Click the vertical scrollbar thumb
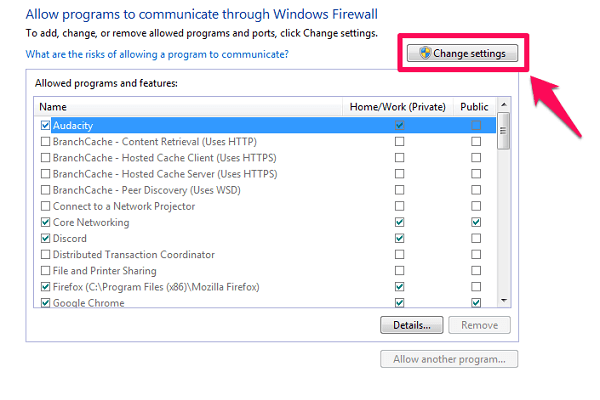This screenshot has height=400, width=600. [504, 131]
